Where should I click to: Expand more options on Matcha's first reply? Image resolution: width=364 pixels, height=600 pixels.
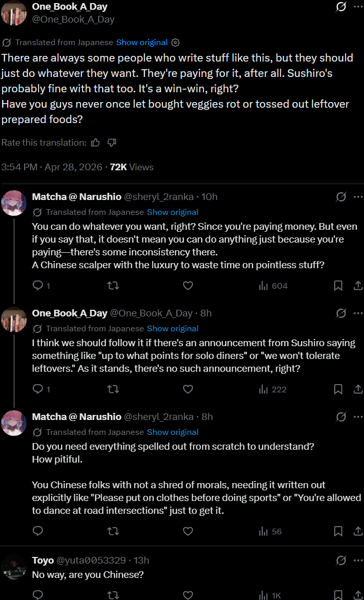coord(358,197)
